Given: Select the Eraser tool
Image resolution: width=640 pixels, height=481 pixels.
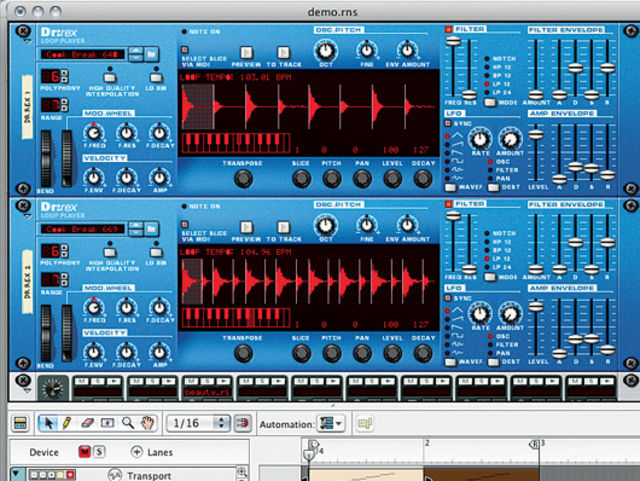Looking at the screenshot, I should 88,423.
